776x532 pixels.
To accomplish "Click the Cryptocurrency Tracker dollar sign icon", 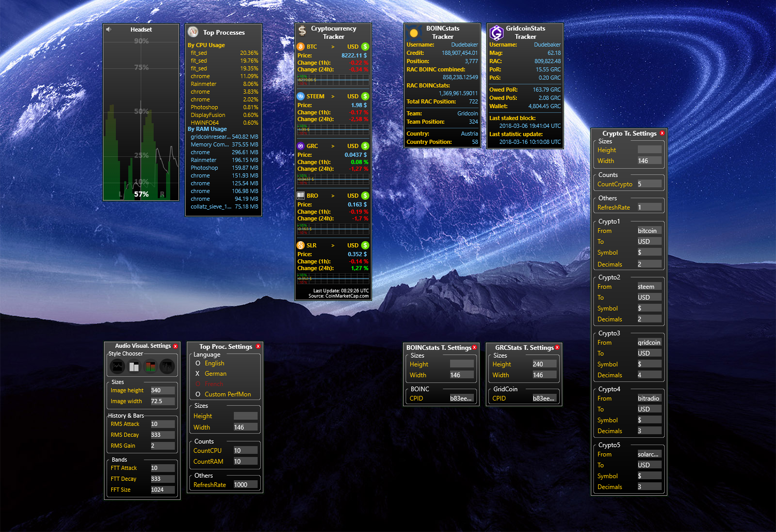I will point(302,31).
